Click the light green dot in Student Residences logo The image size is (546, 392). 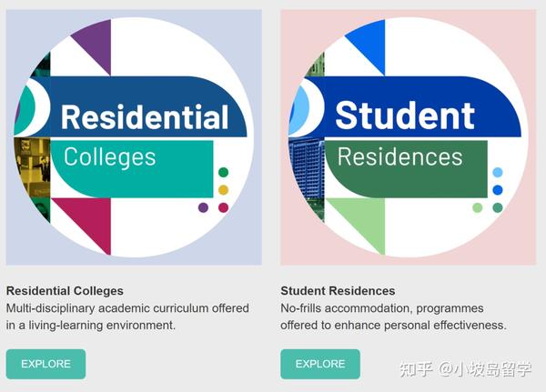coord(478,207)
